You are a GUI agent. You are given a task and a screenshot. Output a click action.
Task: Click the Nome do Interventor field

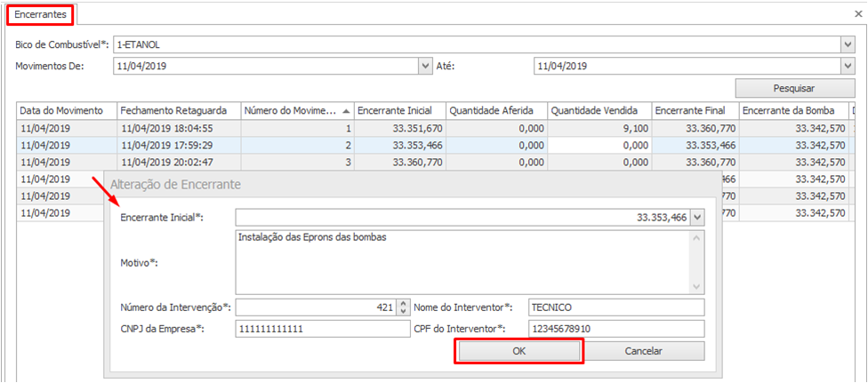[x=616, y=307]
